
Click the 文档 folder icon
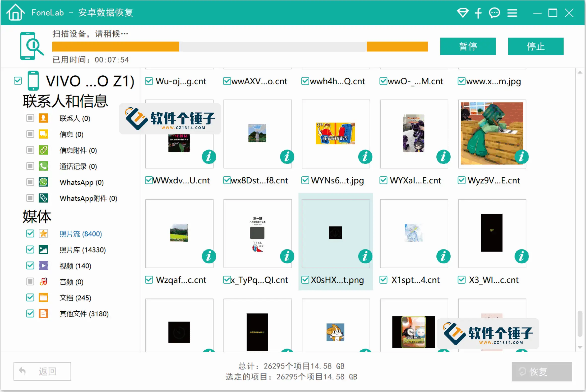pyautogui.click(x=43, y=297)
